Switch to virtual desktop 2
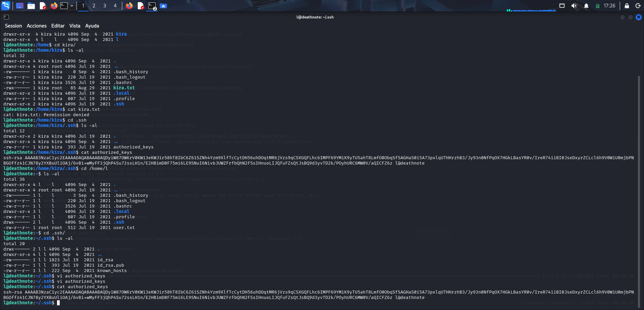This screenshot has width=644, height=310. [x=94, y=5]
